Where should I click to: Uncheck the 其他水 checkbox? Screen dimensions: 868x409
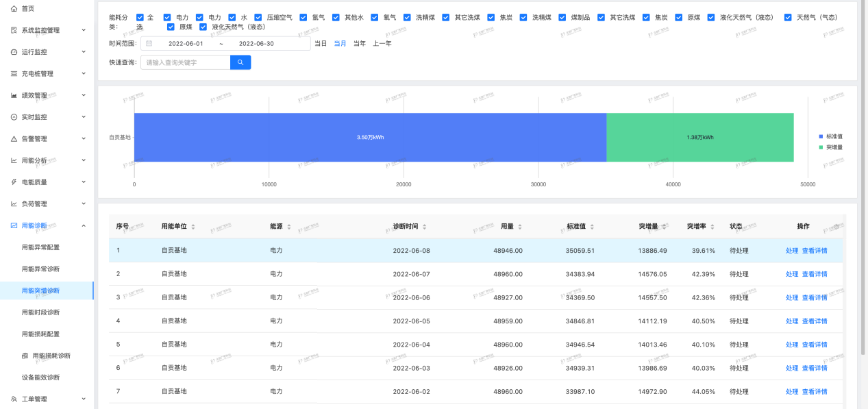336,17
